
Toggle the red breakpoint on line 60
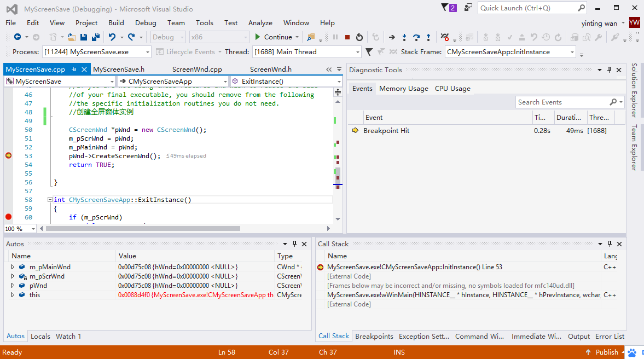coord(8,217)
